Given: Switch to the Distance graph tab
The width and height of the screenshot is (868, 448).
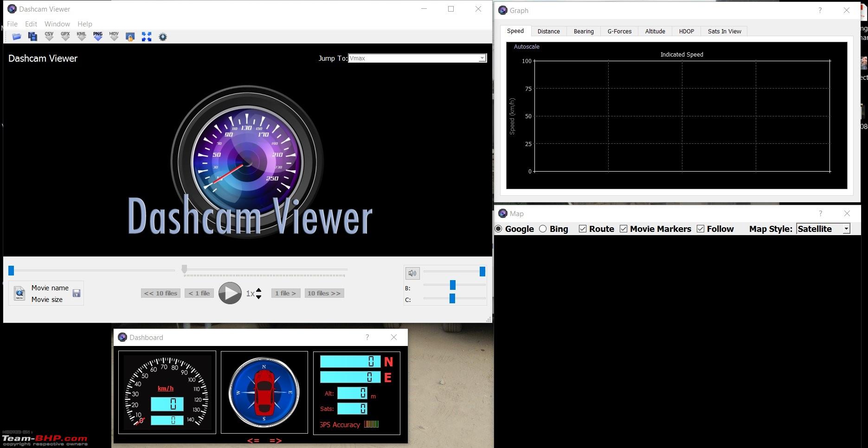Looking at the screenshot, I should [549, 31].
